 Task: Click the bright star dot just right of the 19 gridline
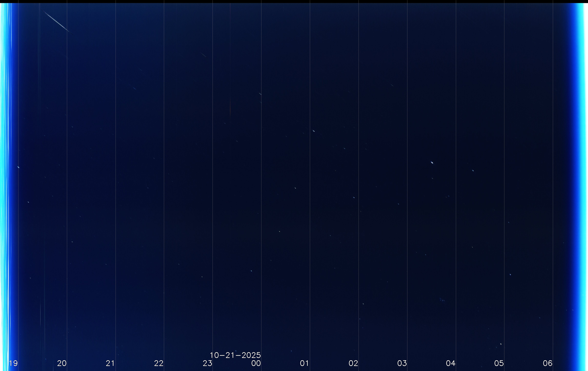tap(19, 167)
